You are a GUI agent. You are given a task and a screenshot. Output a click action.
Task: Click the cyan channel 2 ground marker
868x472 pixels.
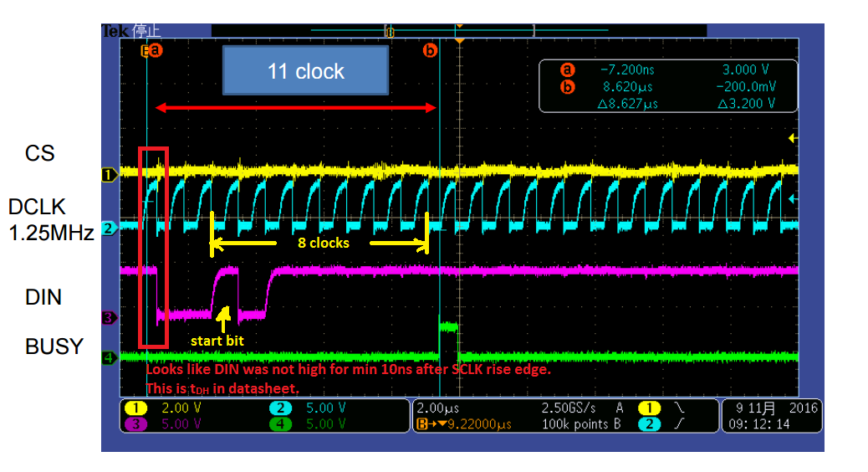pyautogui.click(x=110, y=228)
